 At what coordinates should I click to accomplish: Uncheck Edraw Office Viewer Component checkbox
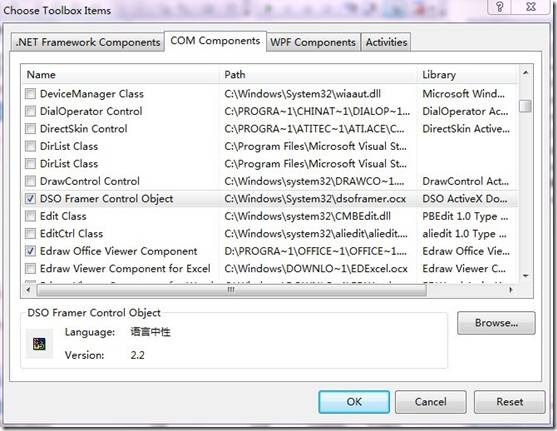(31, 251)
